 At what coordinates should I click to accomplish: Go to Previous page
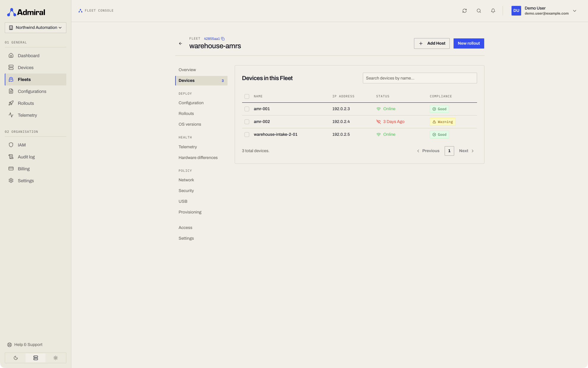pos(428,151)
